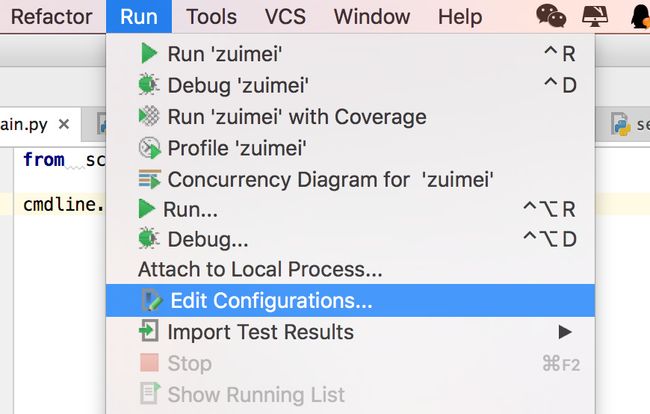Click the Debug 'zuimei' bug icon
Screen dimensions: 650x414
pyautogui.click(x=148, y=85)
